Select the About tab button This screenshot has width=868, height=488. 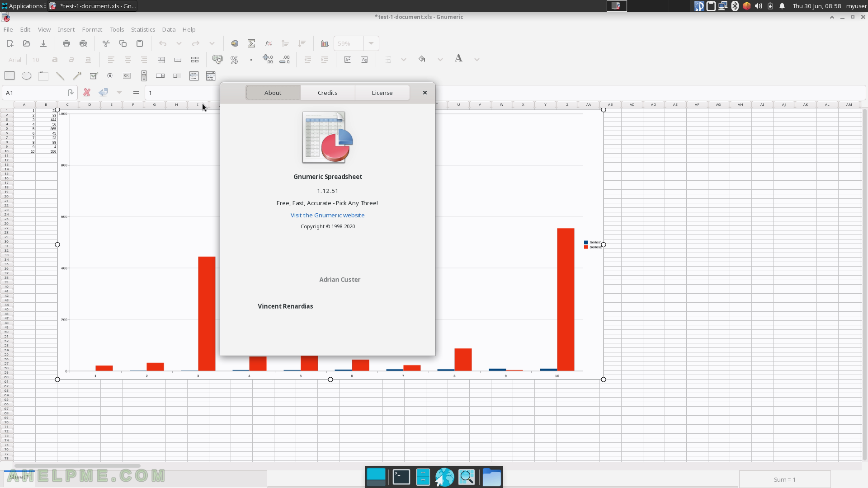point(273,93)
